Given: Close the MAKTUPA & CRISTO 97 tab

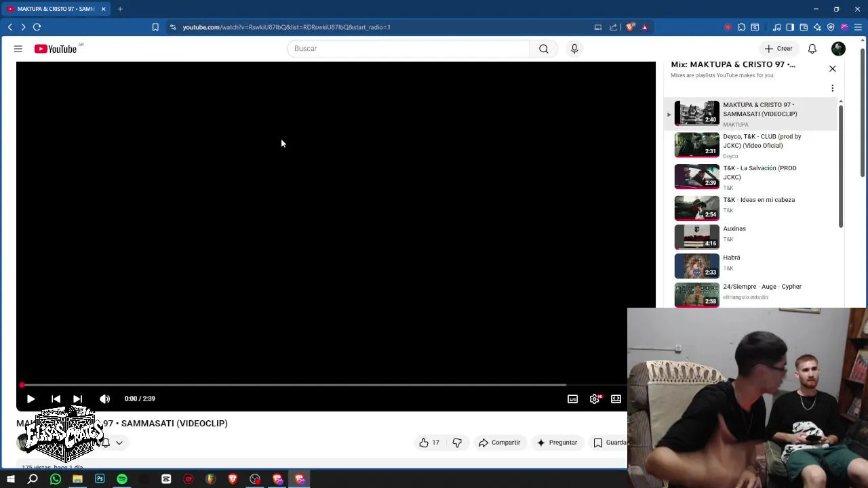Looking at the screenshot, I should coord(104,9).
